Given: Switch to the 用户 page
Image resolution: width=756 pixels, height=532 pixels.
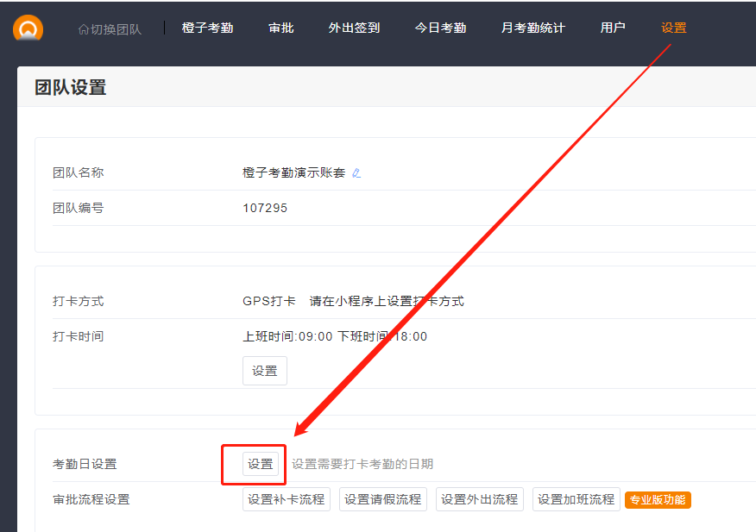Looking at the screenshot, I should click(613, 28).
